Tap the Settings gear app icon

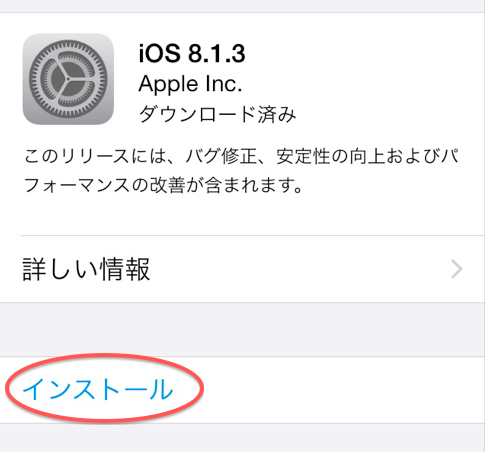pos(68,79)
